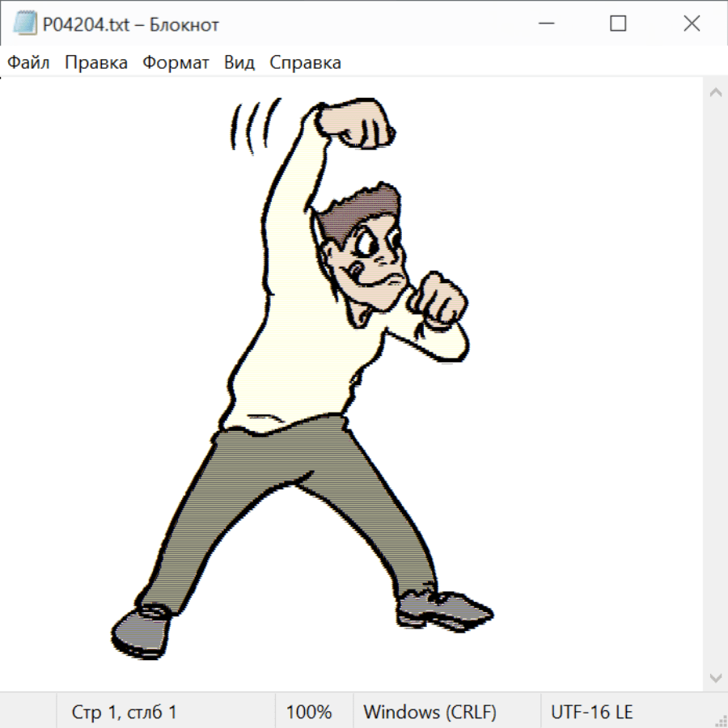
Task: Open the Файл menu
Action: pyautogui.click(x=29, y=63)
